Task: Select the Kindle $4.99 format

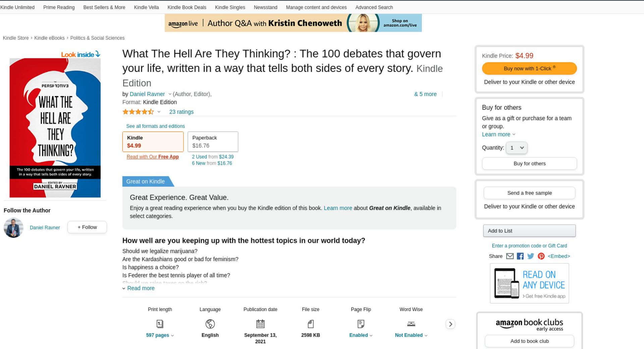Action: click(153, 142)
